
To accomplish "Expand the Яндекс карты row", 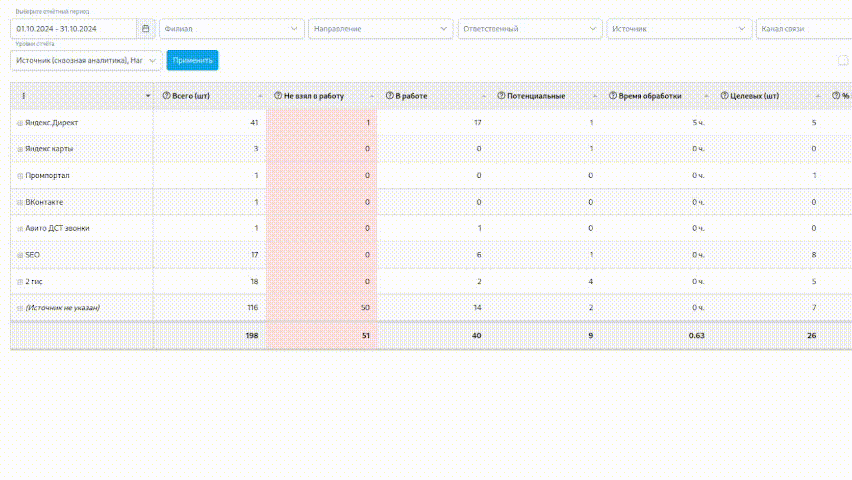I will click(19, 149).
